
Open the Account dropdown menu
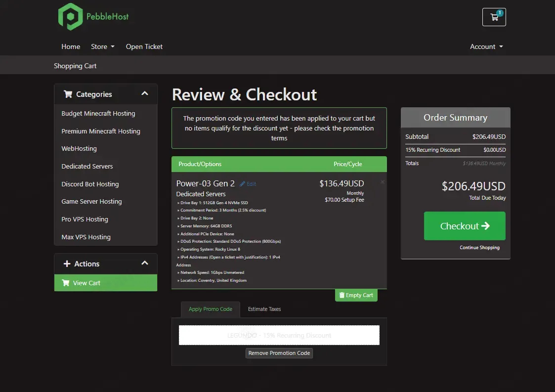(x=486, y=46)
